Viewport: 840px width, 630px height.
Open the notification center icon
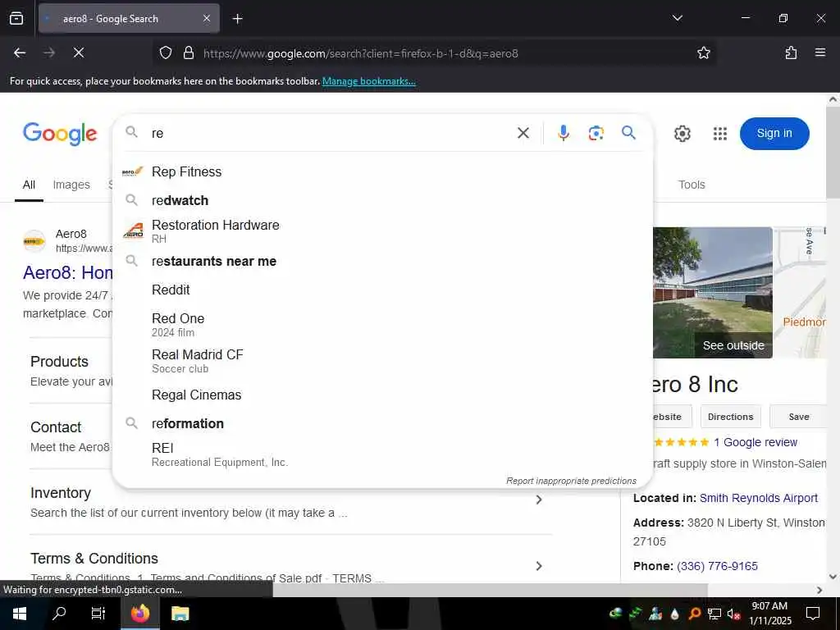(813, 614)
